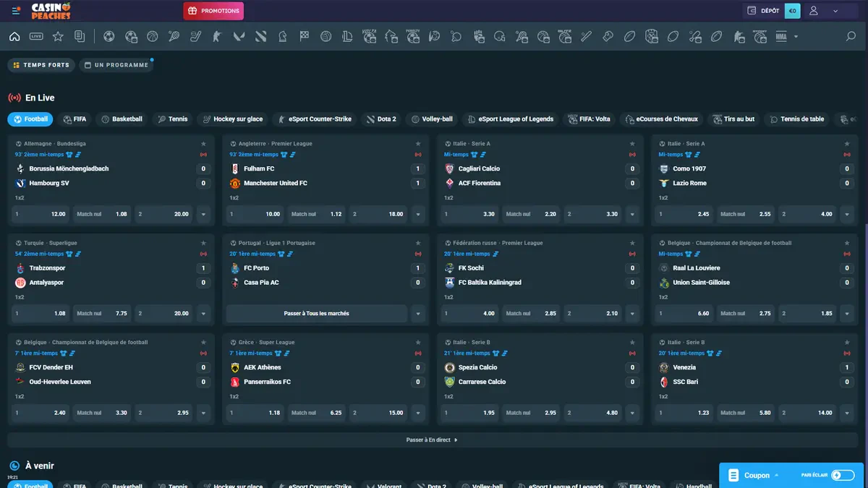Open the Promotions button
The image size is (868, 488).
point(213,11)
